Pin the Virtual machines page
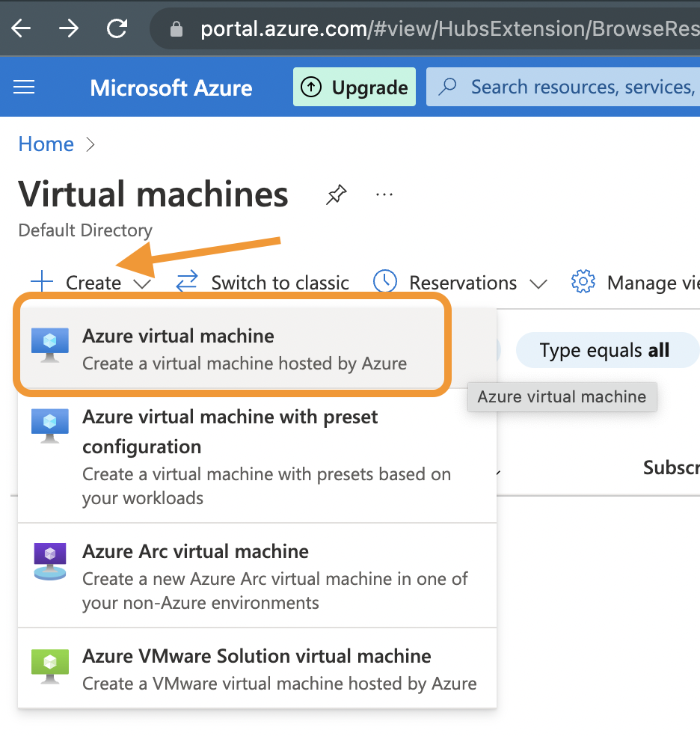The height and width of the screenshot is (736, 700). tap(337, 194)
